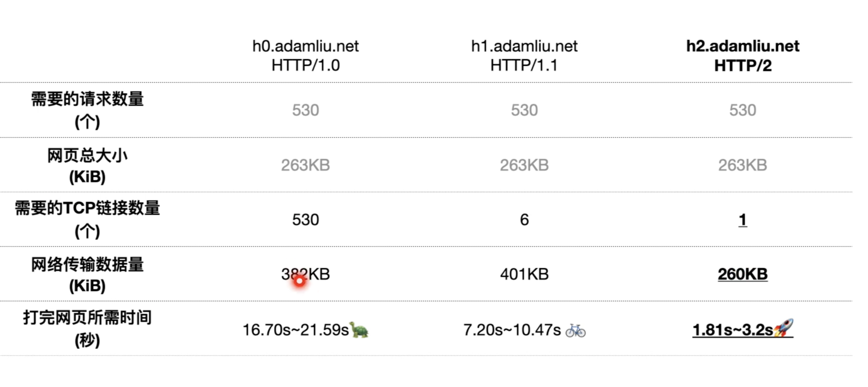Select the h0.adamliu.net HTTP/1.0 column header

(x=305, y=56)
